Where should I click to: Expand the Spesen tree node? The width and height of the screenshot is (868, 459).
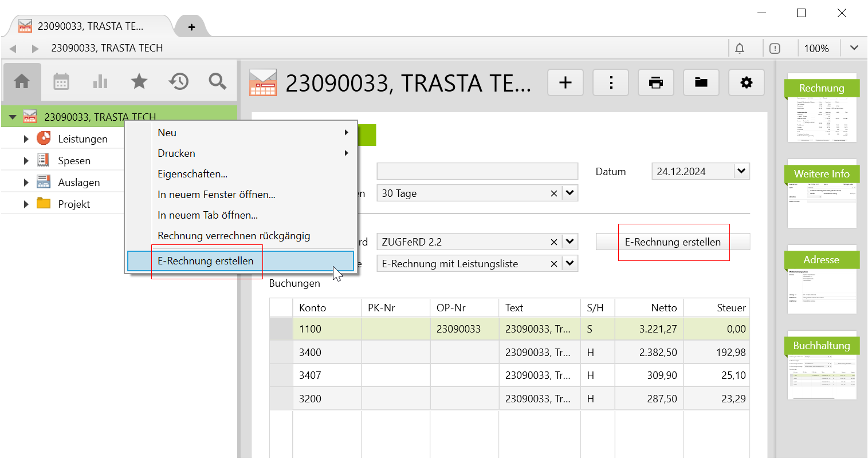click(26, 161)
